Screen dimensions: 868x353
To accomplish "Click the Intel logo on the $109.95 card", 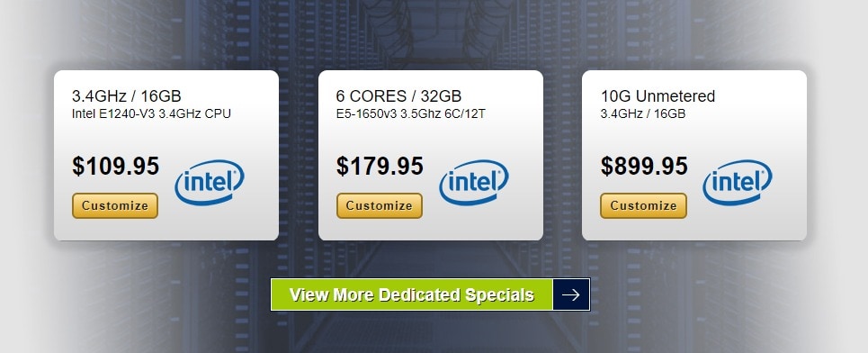I will pyautogui.click(x=210, y=182).
